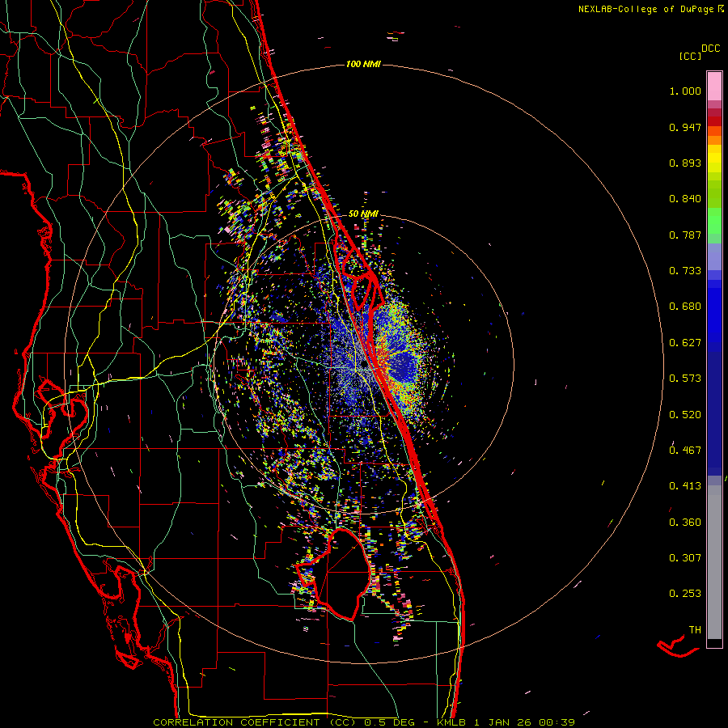Click the 0.360 scale value

(x=685, y=523)
